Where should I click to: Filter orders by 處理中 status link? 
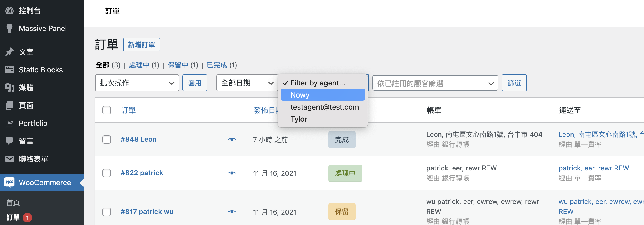139,65
